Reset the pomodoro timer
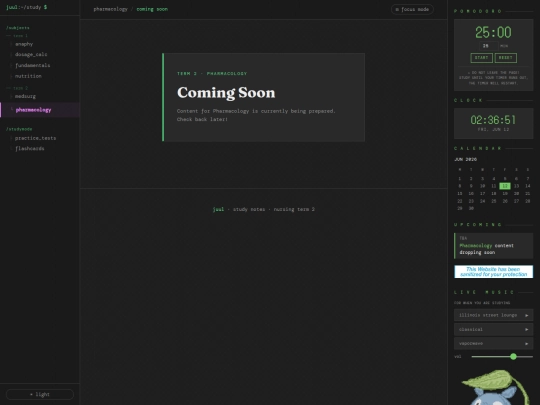 click(x=506, y=58)
